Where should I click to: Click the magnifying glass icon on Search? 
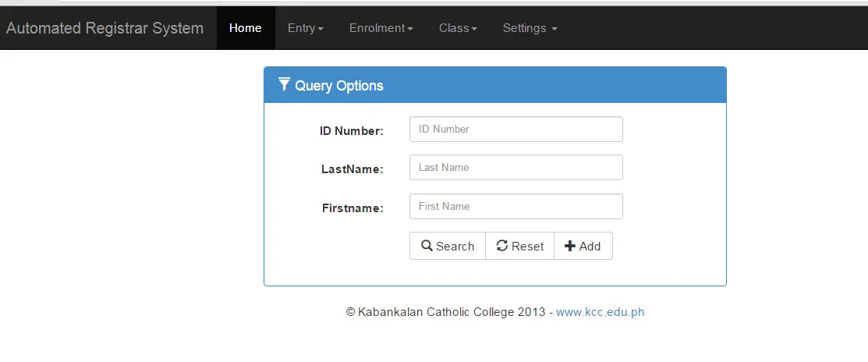(427, 245)
